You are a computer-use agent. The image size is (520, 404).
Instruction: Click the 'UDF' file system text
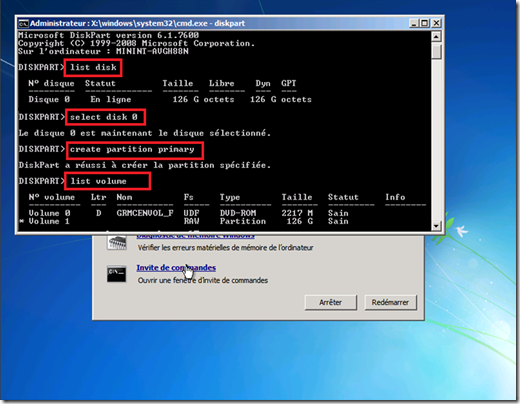coord(191,213)
